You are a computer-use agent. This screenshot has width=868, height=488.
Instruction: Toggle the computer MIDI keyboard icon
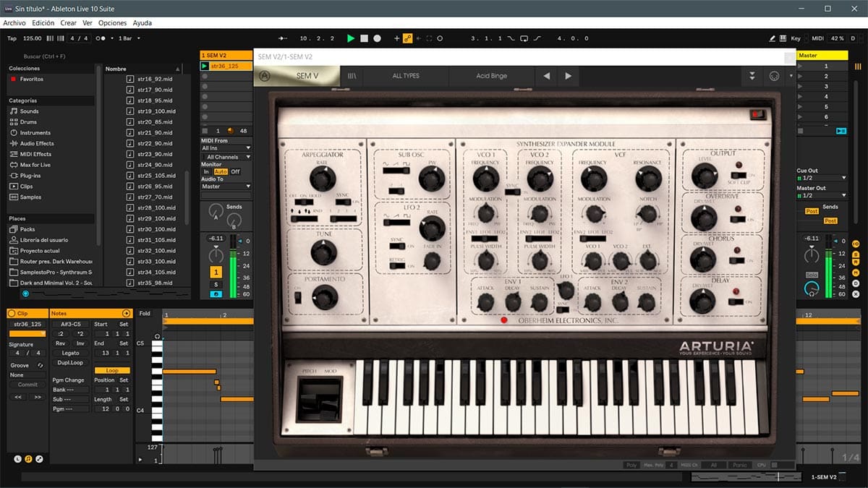tap(784, 38)
